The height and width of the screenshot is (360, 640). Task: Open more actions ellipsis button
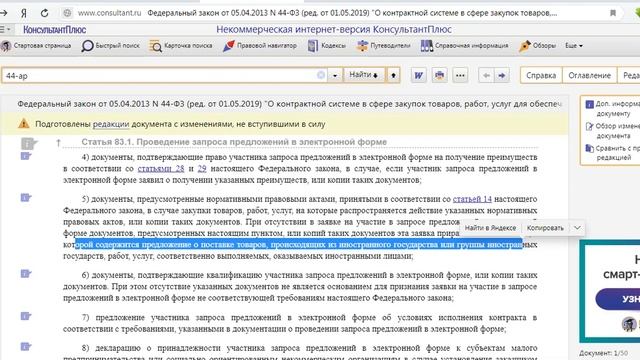coord(460,76)
